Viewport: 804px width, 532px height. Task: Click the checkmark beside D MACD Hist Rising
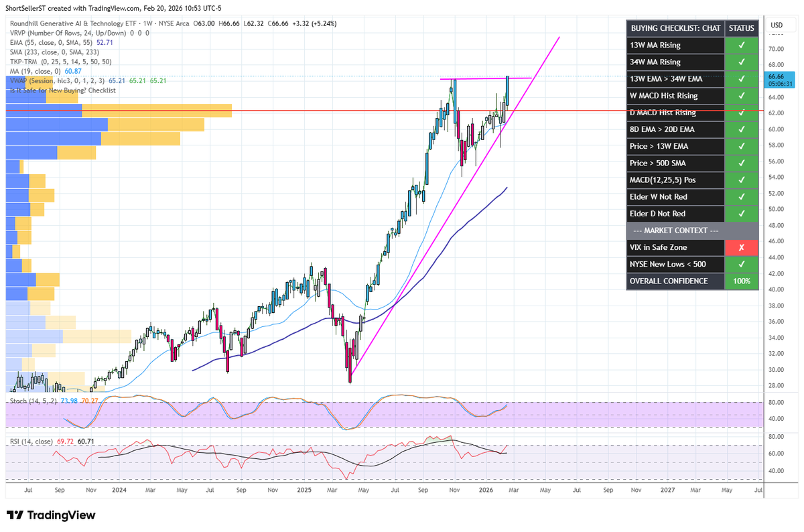coord(742,113)
